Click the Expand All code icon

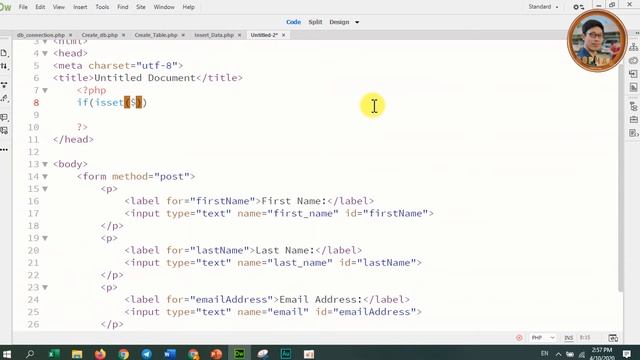(x=4, y=85)
